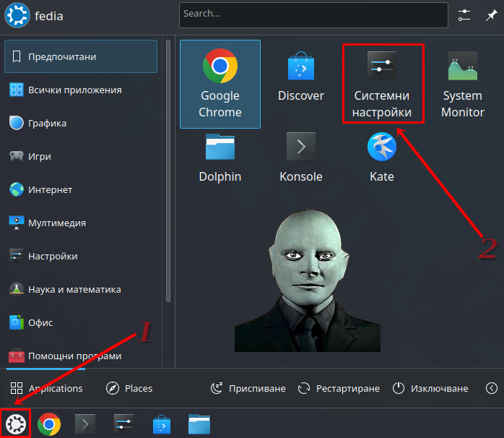
Task: Open Dolphin from the taskbar
Action: coord(199,424)
